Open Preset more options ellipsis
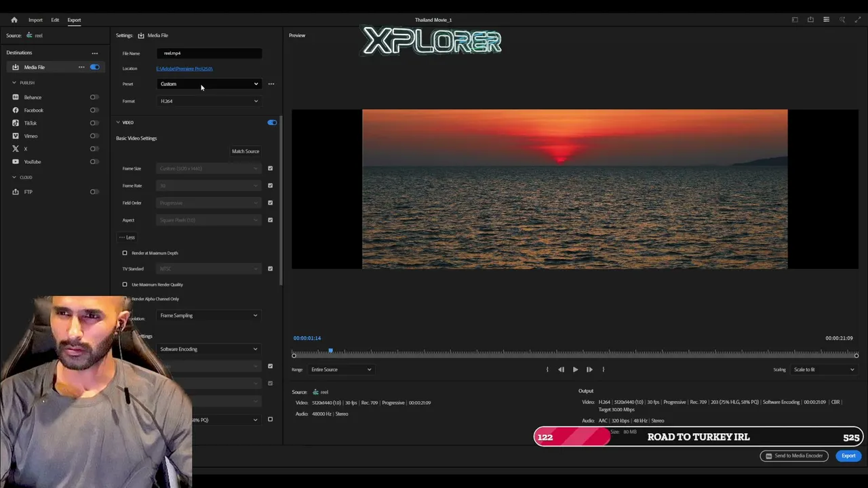 271,84
